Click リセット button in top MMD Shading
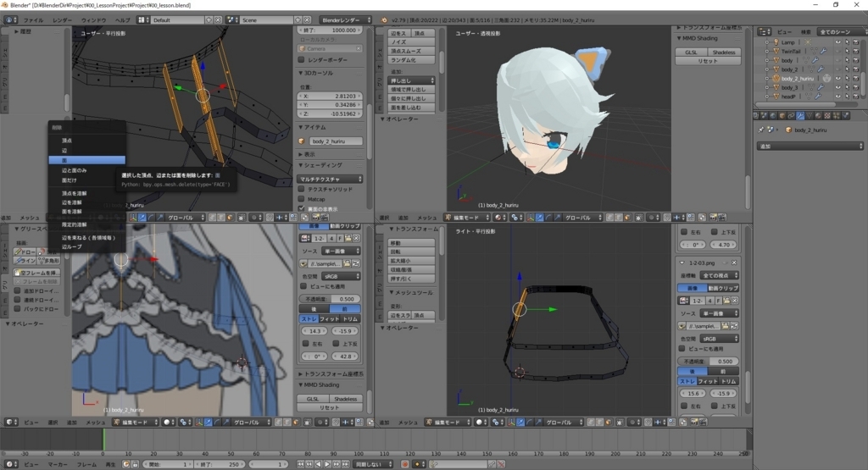 708,61
